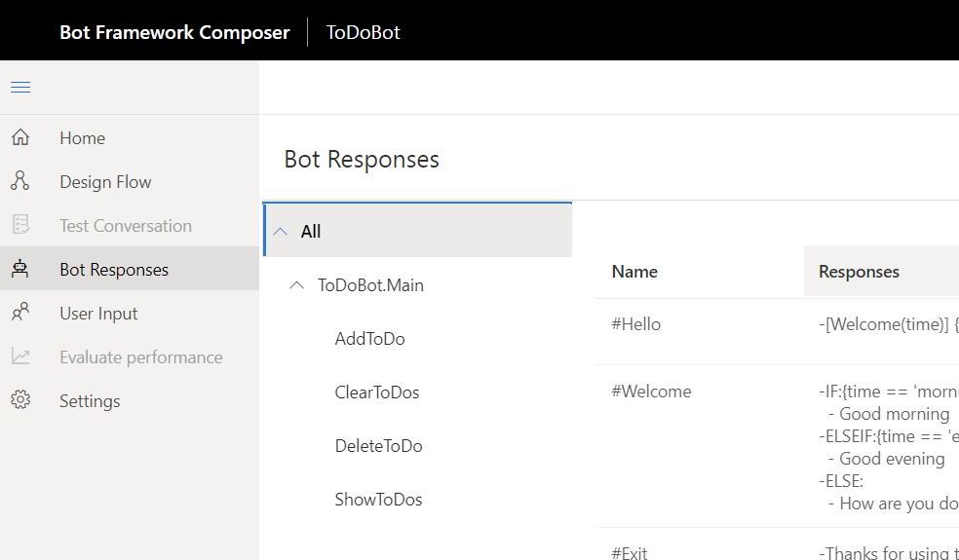Toggle the hamburger navigation menu
The width and height of the screenshot is (959, 560).
point(20,88)
